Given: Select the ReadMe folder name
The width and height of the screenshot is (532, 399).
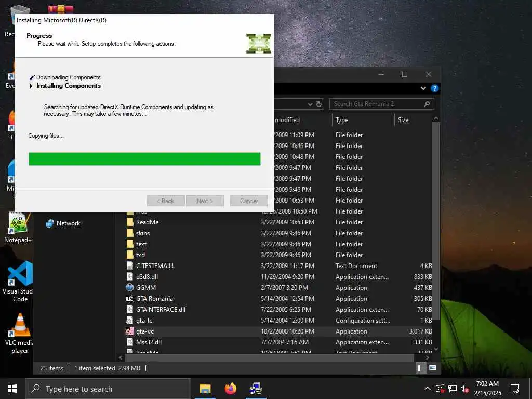Looking at the screenshot, I should click(x=147, y=222).
